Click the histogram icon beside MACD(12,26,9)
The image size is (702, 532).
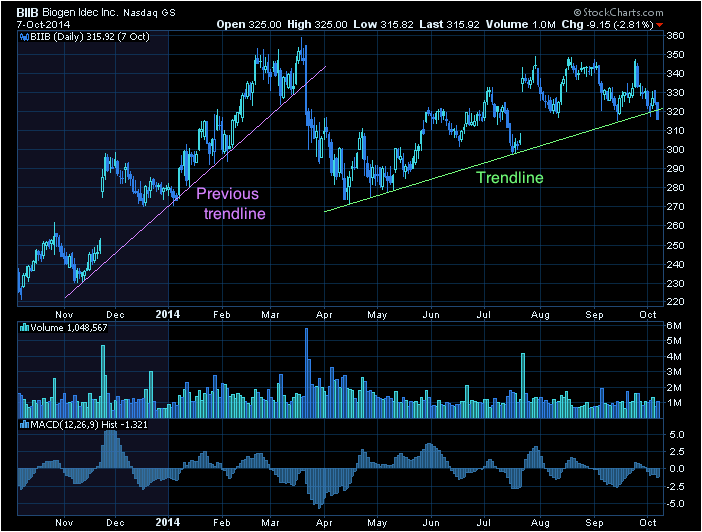pyautogui.click(x=25, y=425)
